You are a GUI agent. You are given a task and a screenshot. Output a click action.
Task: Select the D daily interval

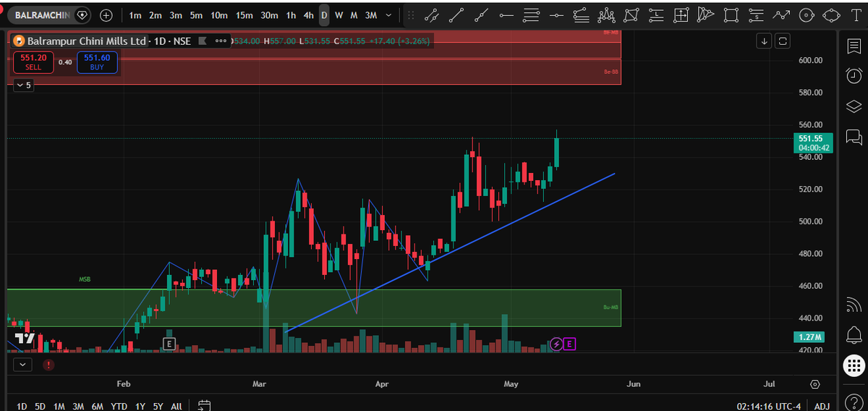(x=324, y=14)
